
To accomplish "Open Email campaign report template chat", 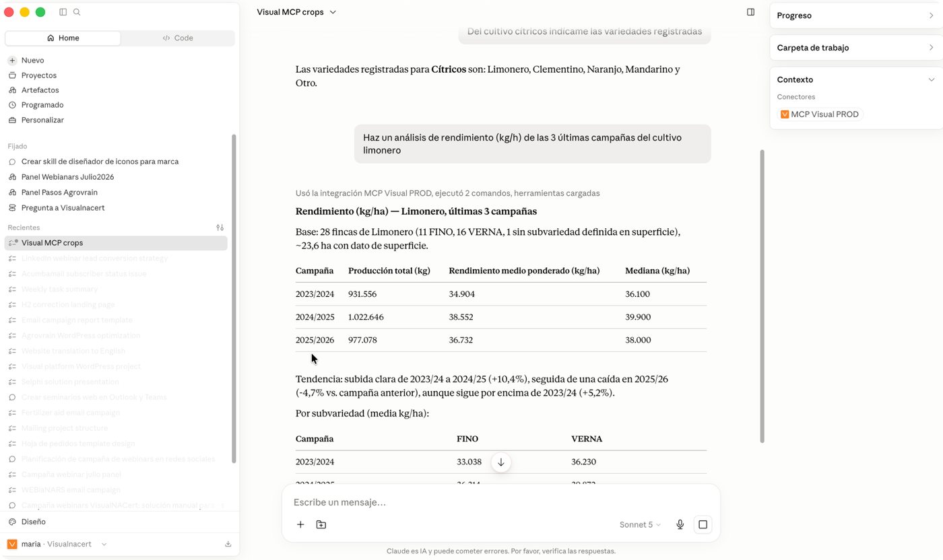I will (77, 320).
